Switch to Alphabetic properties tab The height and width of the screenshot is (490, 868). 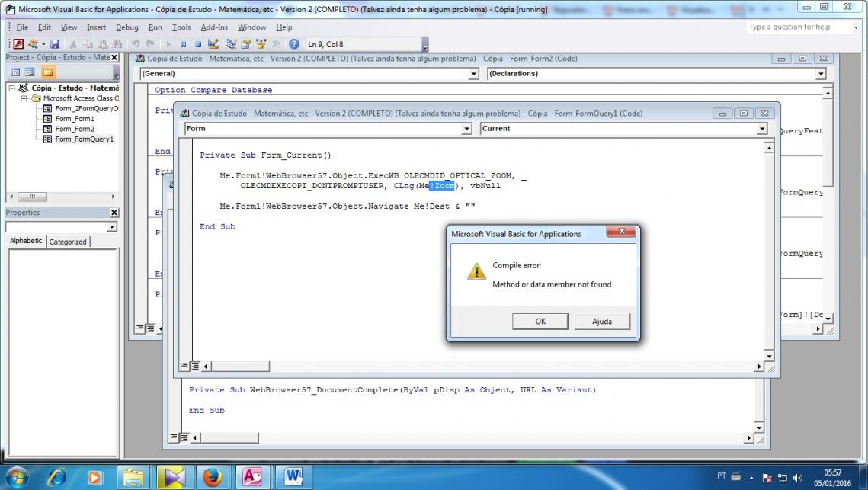(x=26, y=241)
